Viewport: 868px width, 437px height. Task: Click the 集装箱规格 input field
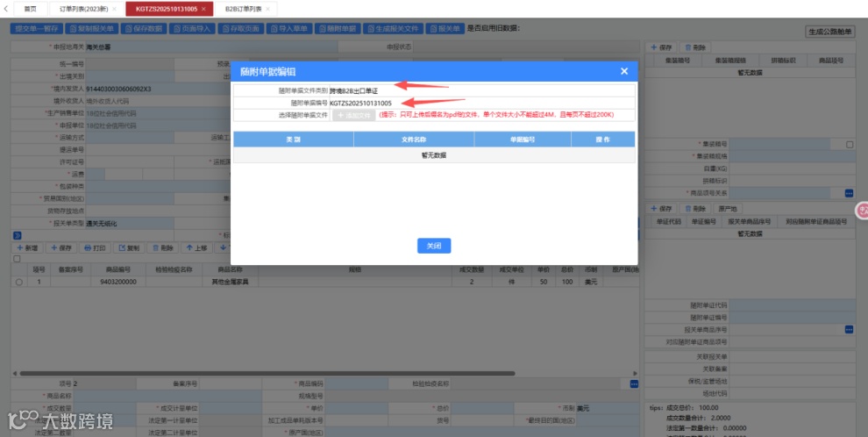point(793,157)
